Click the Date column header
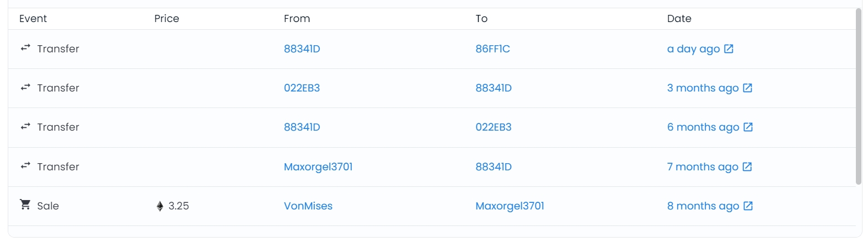This screenshot has height=242, width=868. point(679,19)
